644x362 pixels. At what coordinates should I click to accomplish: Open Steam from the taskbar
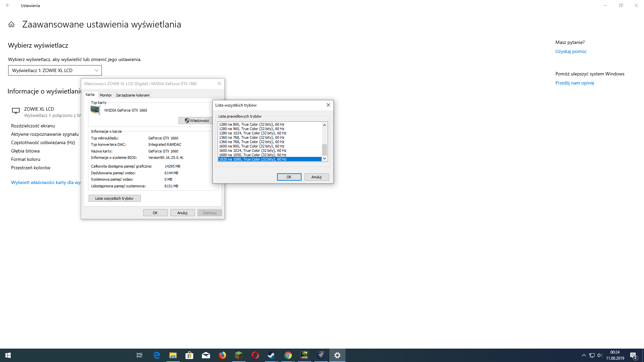271,355
